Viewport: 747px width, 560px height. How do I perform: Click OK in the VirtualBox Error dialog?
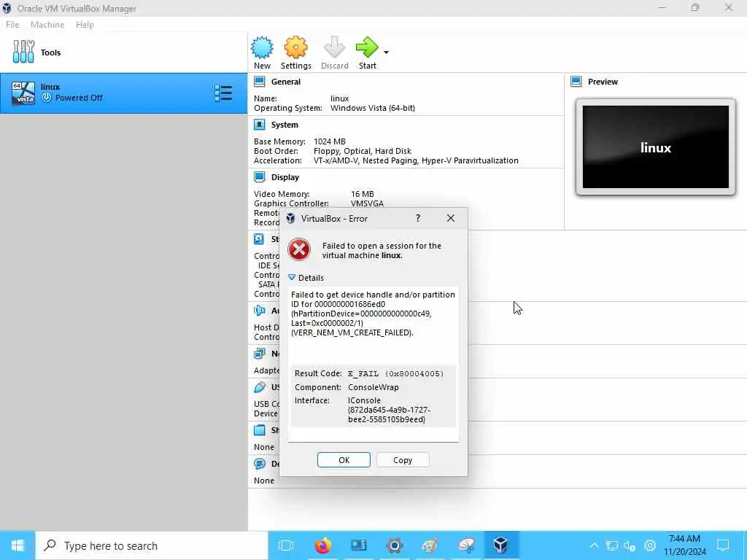344,460
